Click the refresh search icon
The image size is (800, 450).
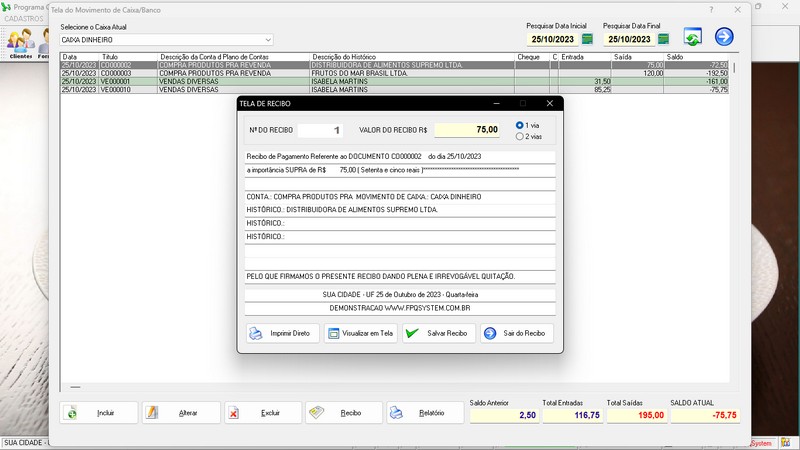[692, 37]
